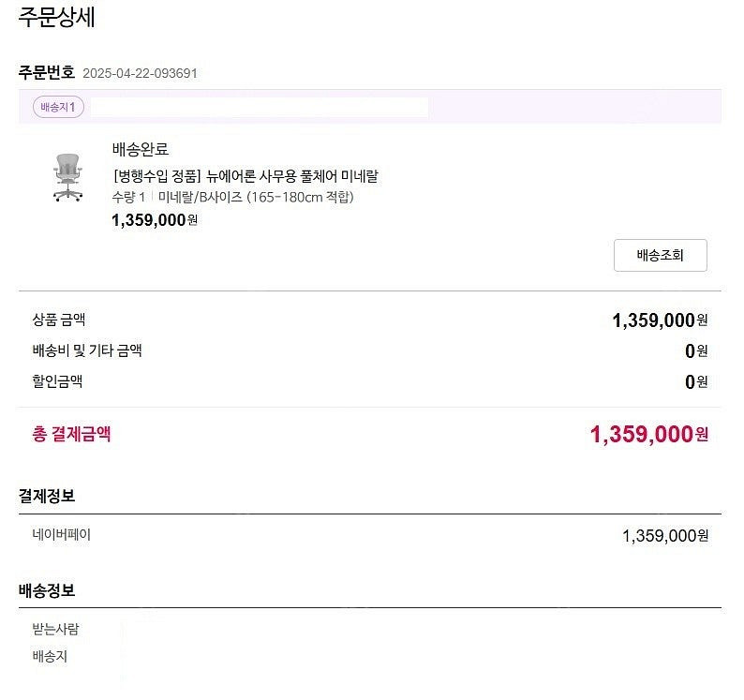Screen dimensions: 744x700
Task: Click the Aeron chair product thumbnail
Action: point(67,177)
